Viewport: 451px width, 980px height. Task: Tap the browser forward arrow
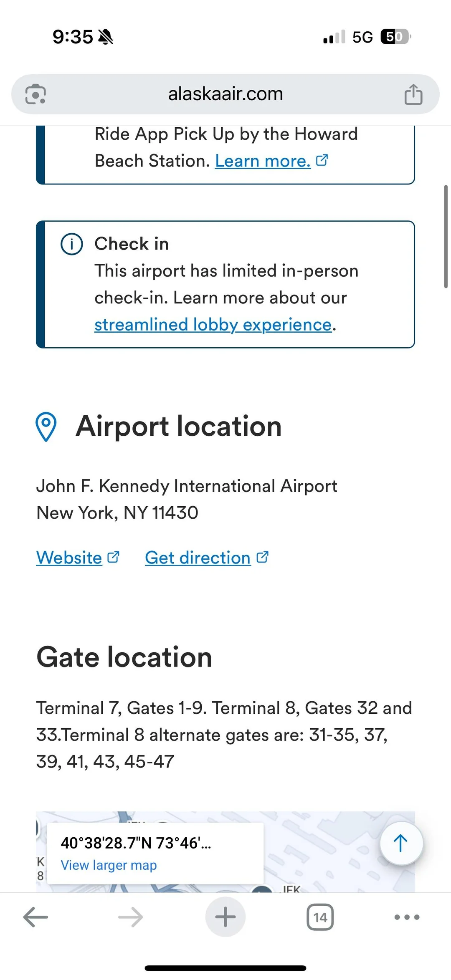click(x=131, y=917)
